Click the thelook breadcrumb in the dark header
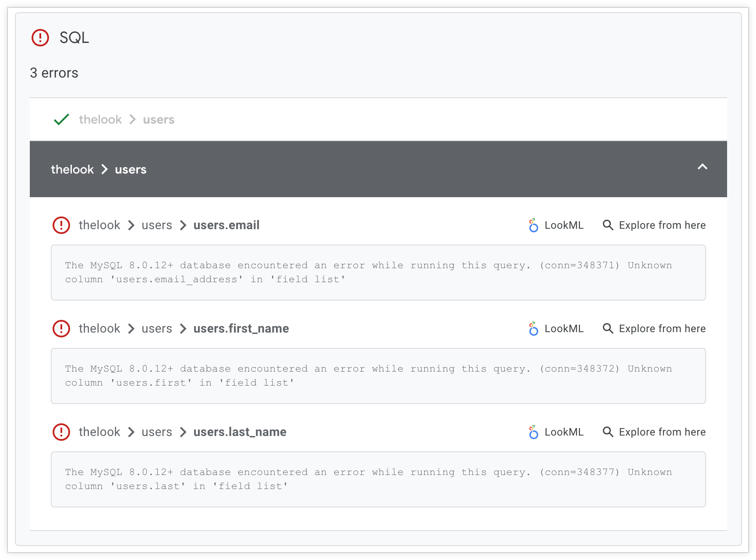Image resolution: width=756 pixels, height=560 pixels. pyautogui.click(x=72, y=169)
